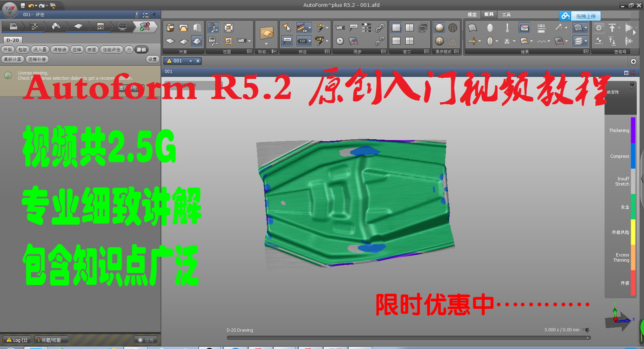This screenshot has width=644, height=349.
Task: Click the thermometer icon in 结果 group
Action: 507,28
